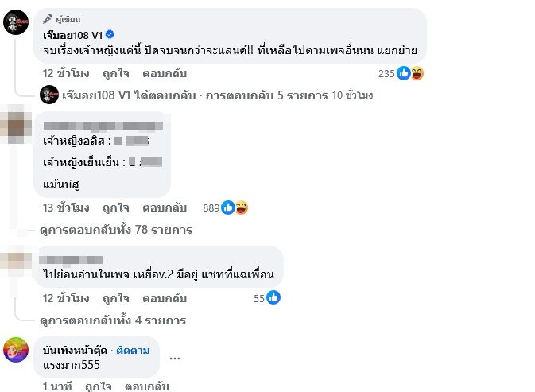
Task: Open reactions beside the 889 count
Action: click(235, 208)
